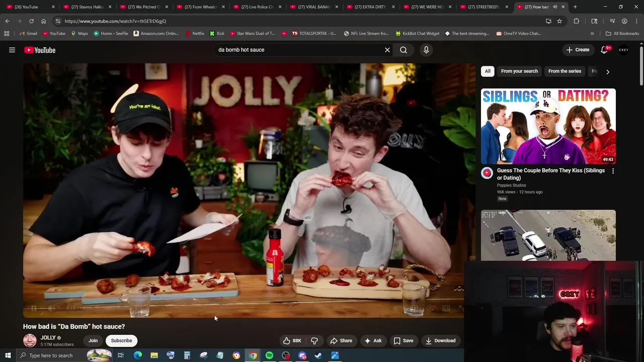The width and height of the screenshot is (644, 362).
Task: Open Guess The Couple video title
Action: (x=551, y=174)
